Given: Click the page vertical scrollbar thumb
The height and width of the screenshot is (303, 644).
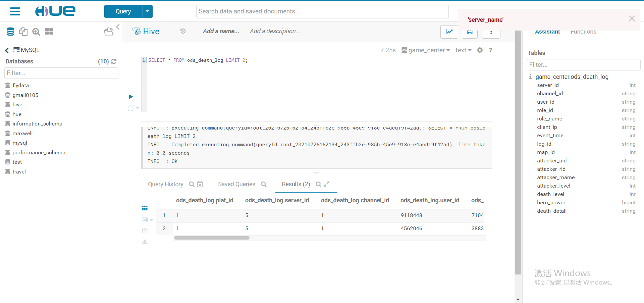Looking at the screenshot, I should coord(518,153).
